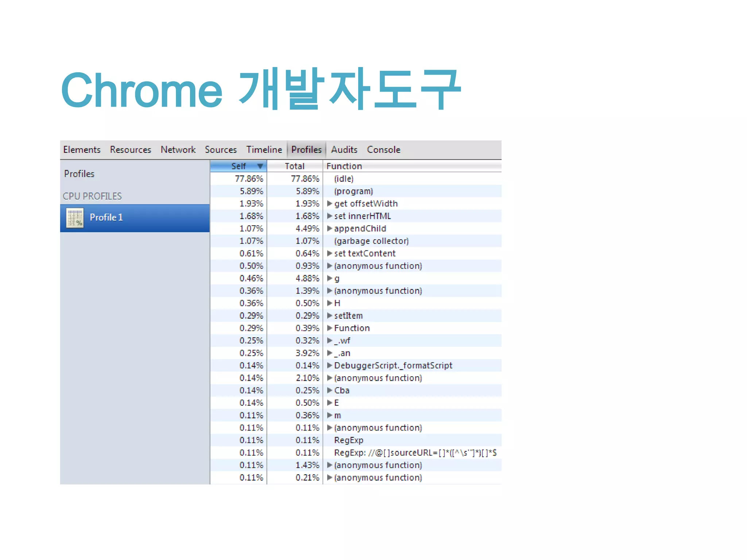Expand the g function row
The image size is (747, 560).
pyautogui.click(x=329, y=278)
